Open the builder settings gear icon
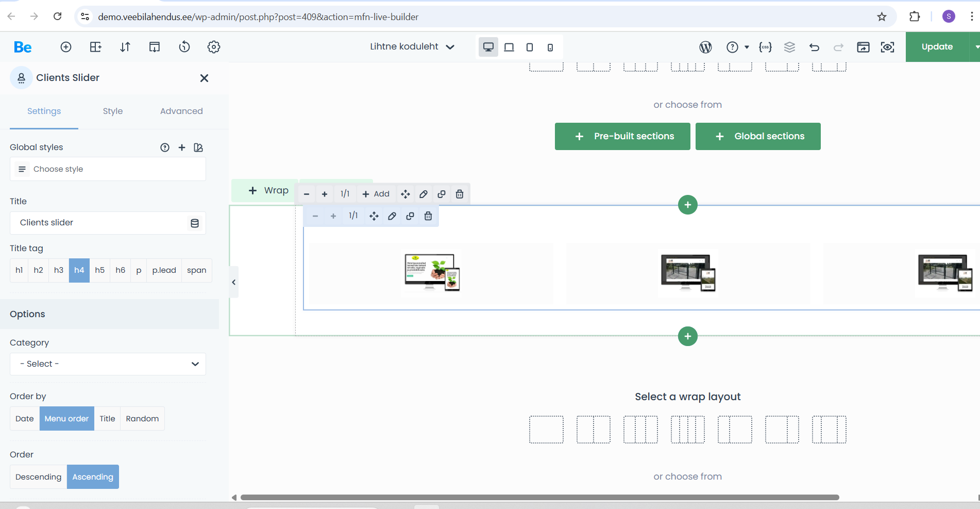 214,47
